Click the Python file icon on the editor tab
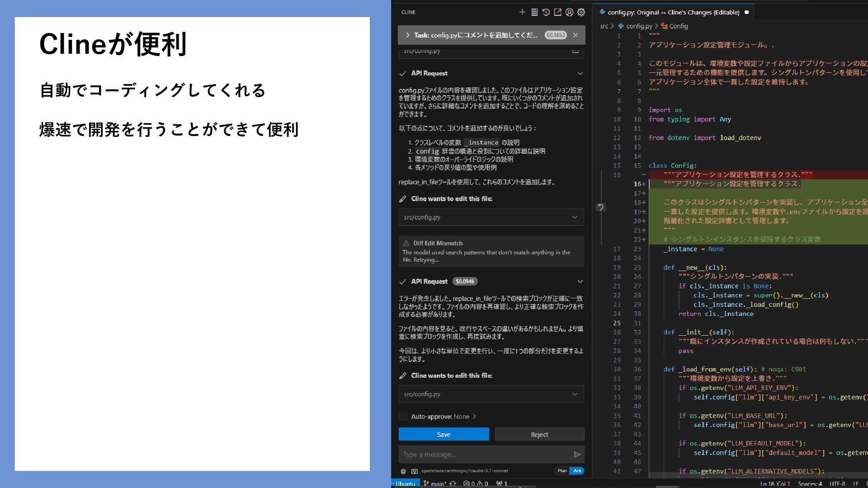Viewport: 868px width, 488px height. [602, 12]
